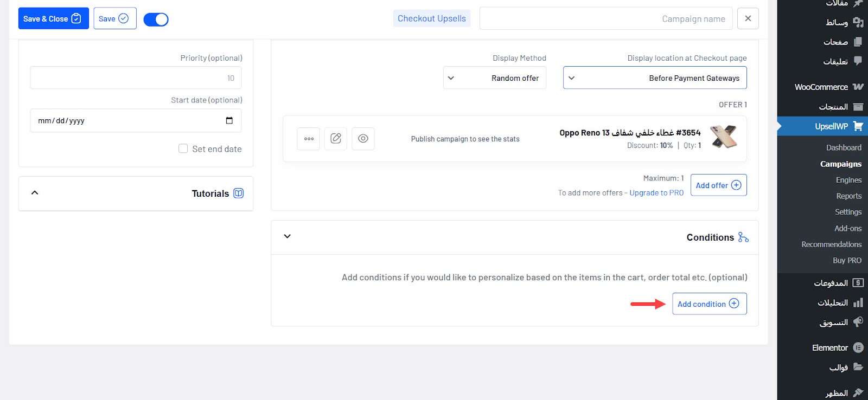The height and width of the screenshot is (400, 868).
Task: Expand the Tutorials panel
Action: tap(35, 193)
